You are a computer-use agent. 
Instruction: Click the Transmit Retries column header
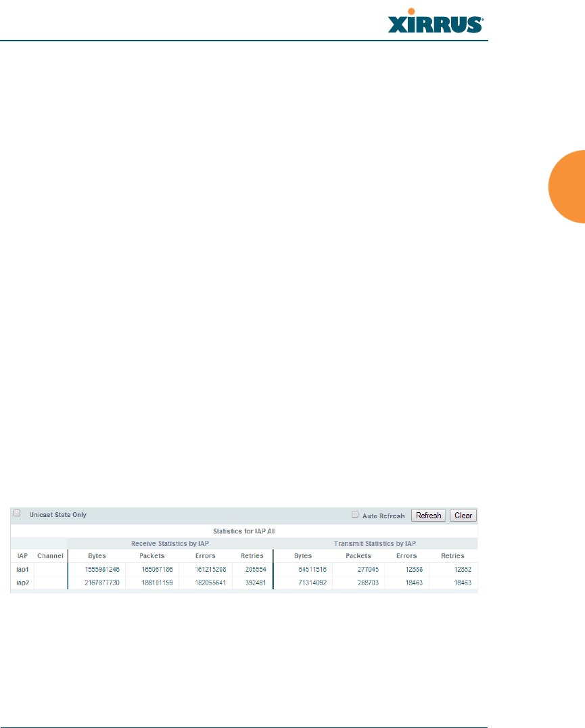tap(452, 555)
